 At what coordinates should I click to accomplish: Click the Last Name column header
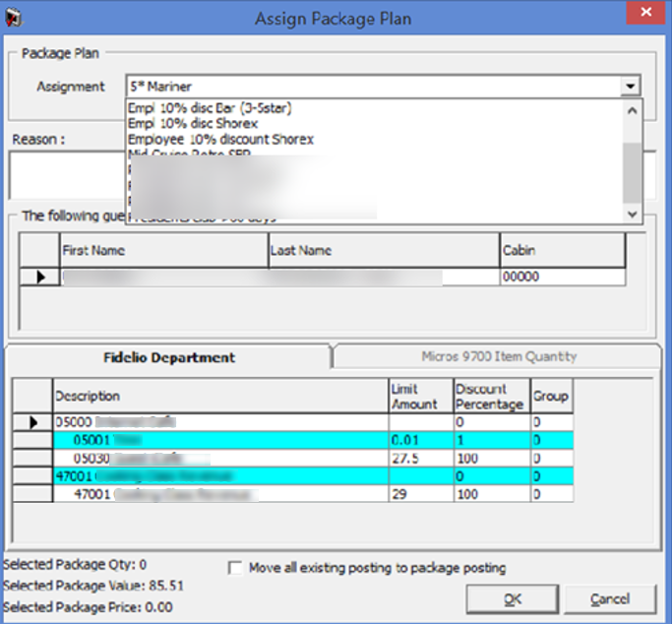[384, 250]
